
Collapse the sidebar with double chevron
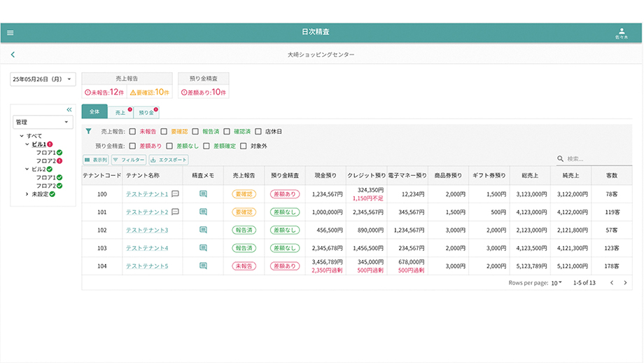[x=69, y=110]
